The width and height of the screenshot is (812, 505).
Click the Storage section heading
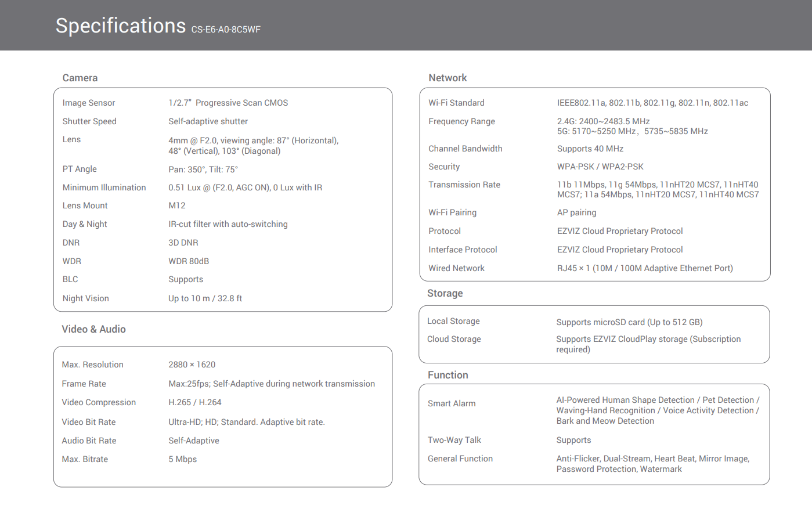445,293
